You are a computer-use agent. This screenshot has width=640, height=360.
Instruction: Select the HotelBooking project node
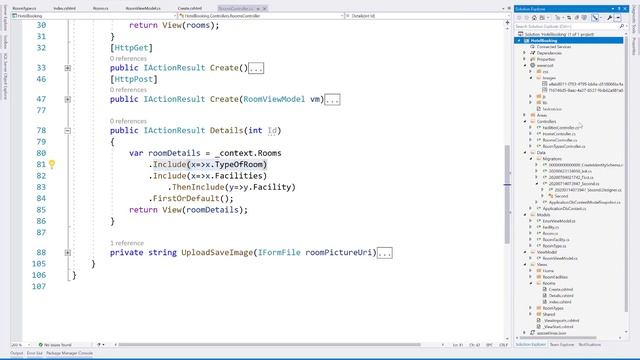[569, 40]
